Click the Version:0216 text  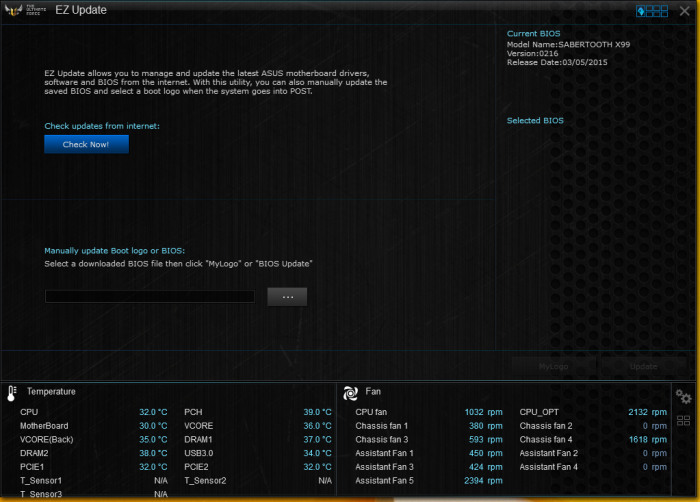coord(532,54)
